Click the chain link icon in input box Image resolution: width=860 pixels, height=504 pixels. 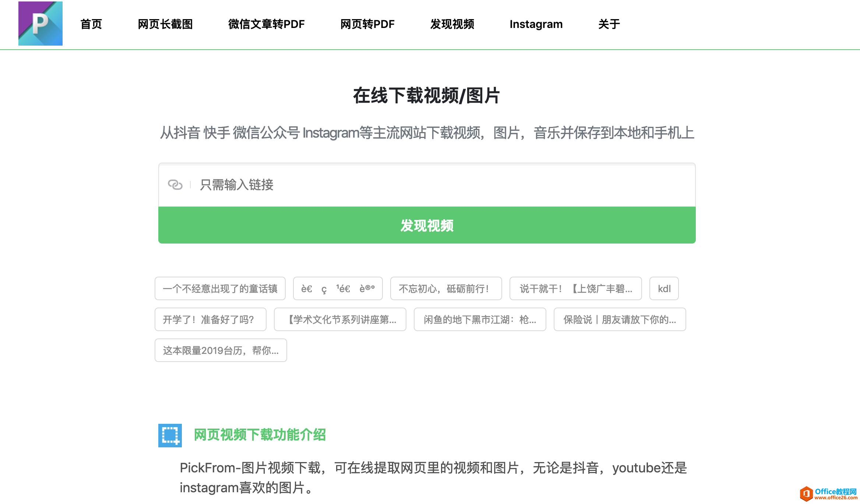[x=175, y=184]
